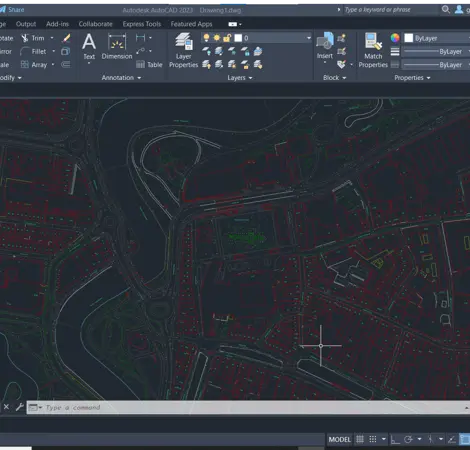This screenshot has width=470, height=450.
Task: Toggle layer 0 lock padlock icon
Action: pyautogui.click(x=227, y=38)
